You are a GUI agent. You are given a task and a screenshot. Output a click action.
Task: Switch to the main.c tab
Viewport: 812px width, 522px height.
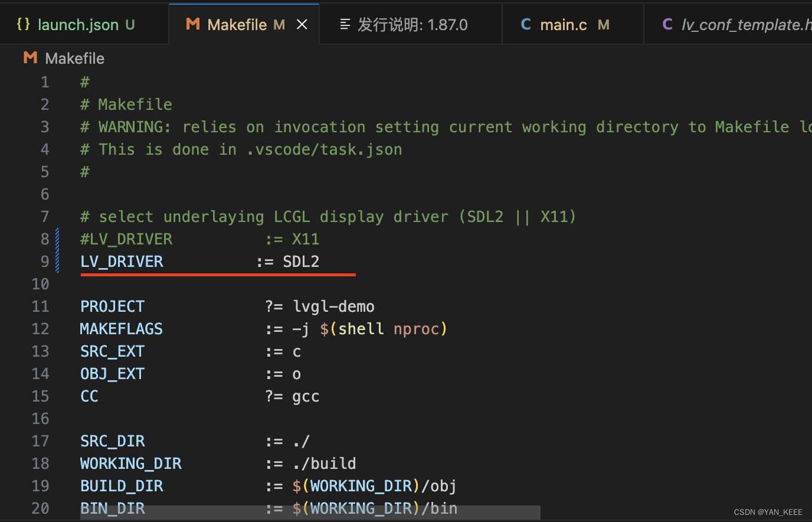(x=572, y=24)
